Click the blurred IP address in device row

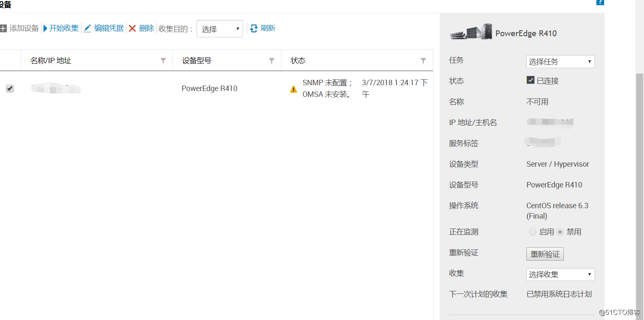56,89
